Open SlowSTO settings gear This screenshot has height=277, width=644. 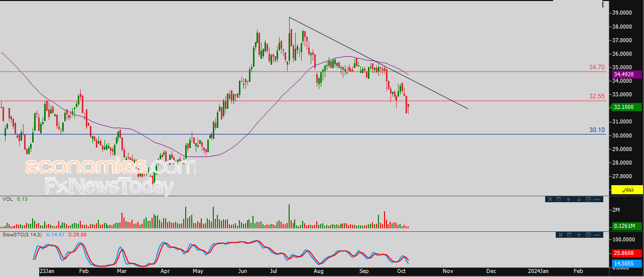coord(588,235)
